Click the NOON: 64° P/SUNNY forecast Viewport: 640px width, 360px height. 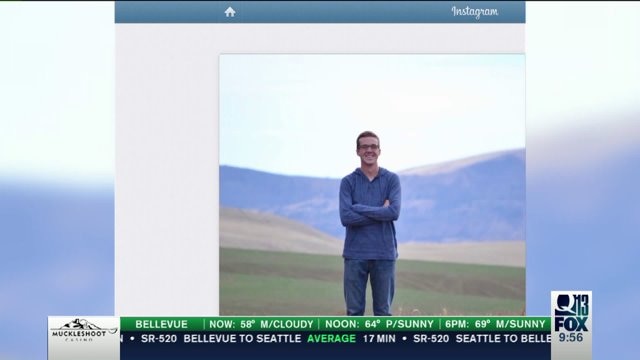point(379,324)
